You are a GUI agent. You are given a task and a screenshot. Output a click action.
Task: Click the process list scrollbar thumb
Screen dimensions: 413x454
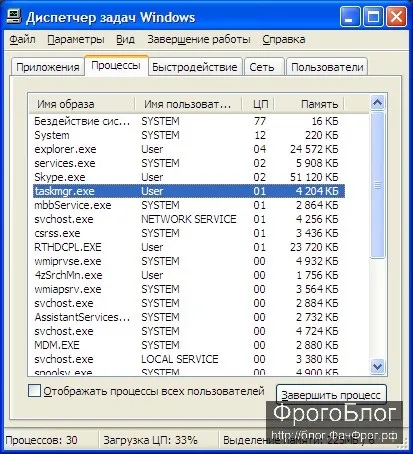coord(378,185)
